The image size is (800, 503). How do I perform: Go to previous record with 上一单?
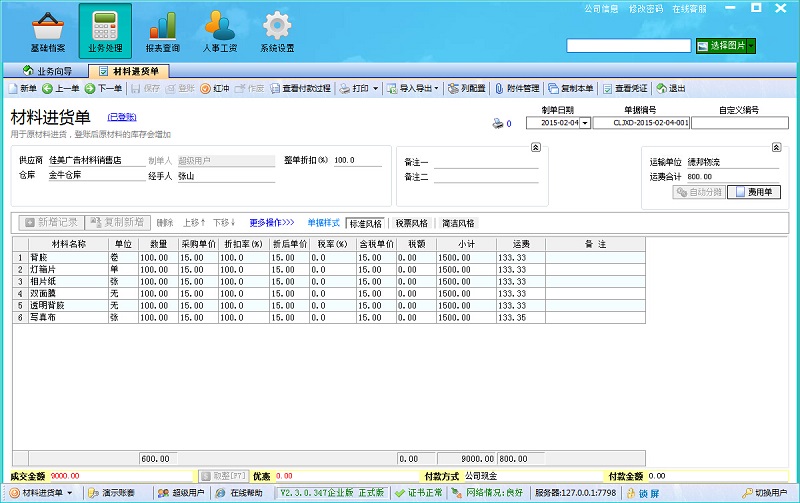(60, 88)
